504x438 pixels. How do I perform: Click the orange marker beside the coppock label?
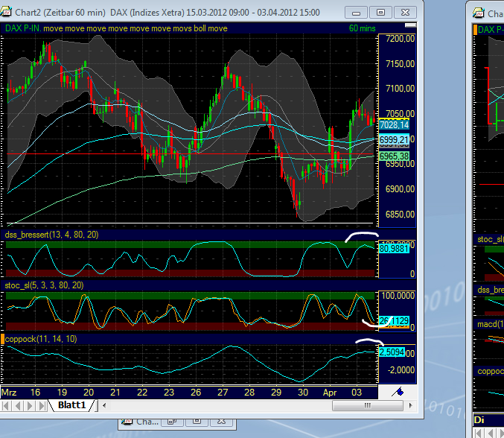point(2,339)
